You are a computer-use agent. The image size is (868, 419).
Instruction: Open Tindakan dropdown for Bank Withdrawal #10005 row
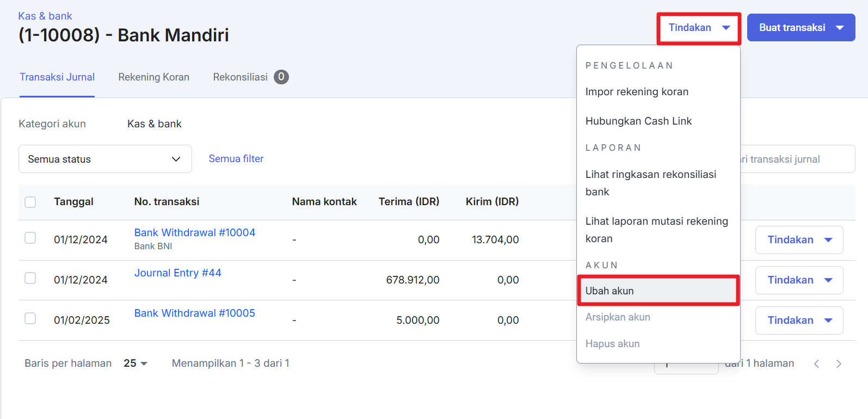(799, 321)
